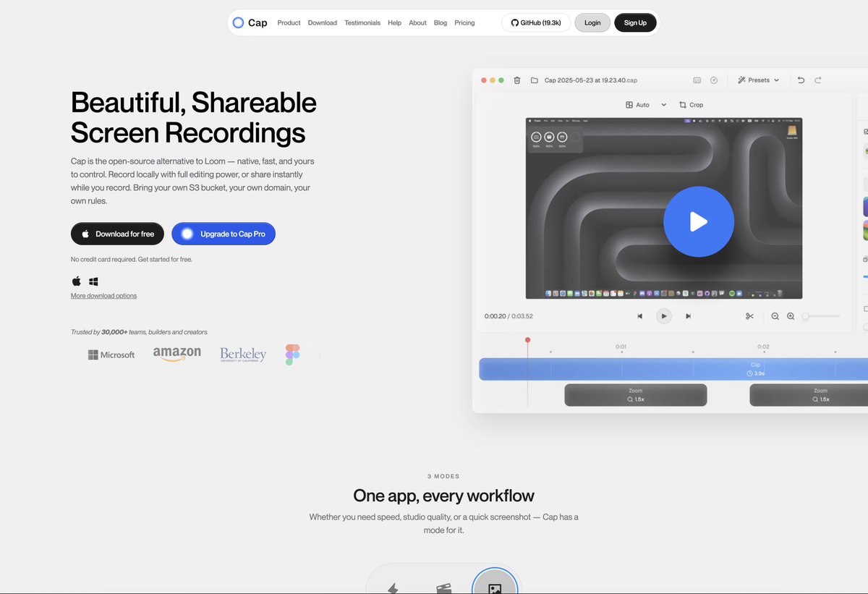Click the One app, every workflow heading
Image resolution: width=868 pixels, height=594 pixels.
click(443, 496)
